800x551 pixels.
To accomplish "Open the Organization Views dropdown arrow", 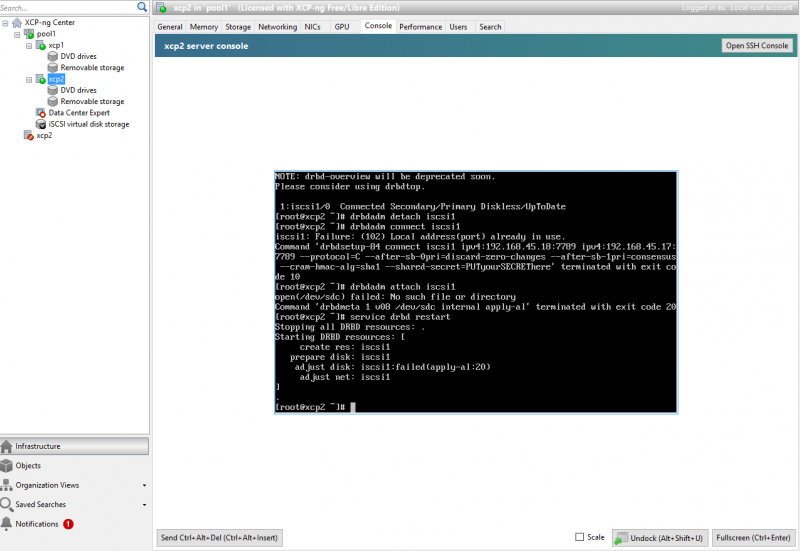I will [x=144, y=486].
